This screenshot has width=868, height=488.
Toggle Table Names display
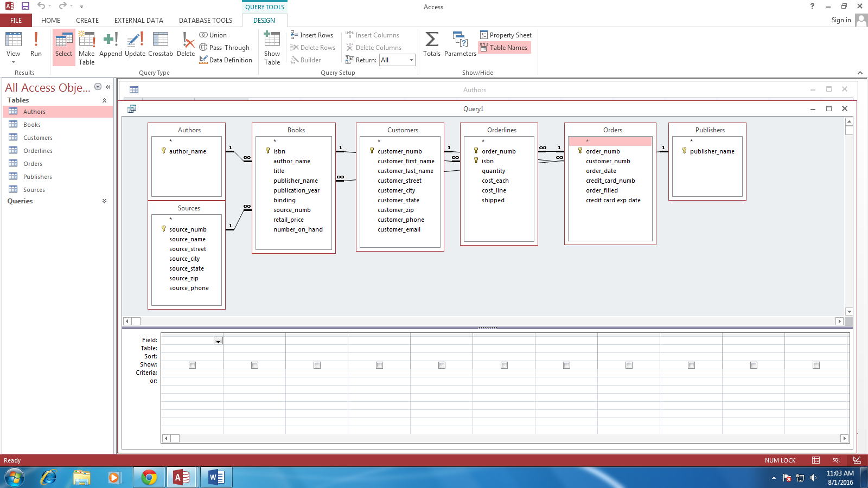[504, 48]
